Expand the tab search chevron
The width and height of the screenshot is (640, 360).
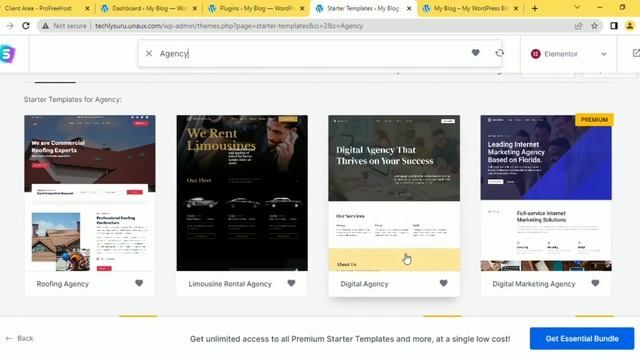pos(577,7)
